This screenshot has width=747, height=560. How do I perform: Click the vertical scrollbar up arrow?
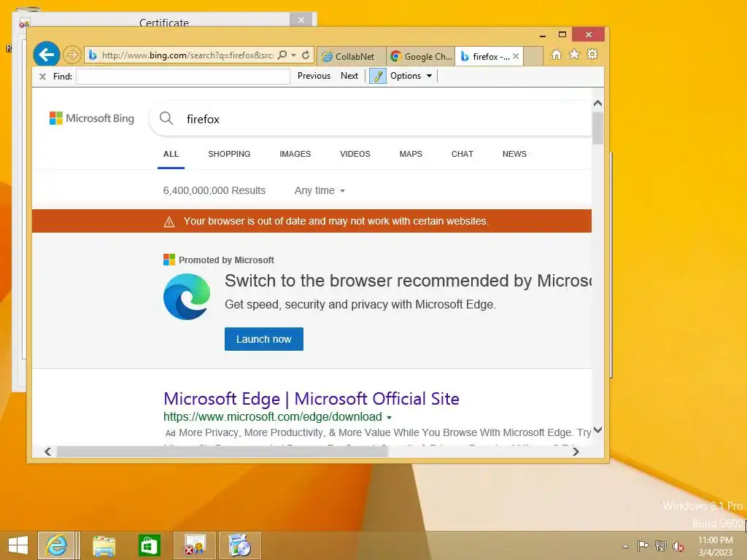(x=598, y=104)
